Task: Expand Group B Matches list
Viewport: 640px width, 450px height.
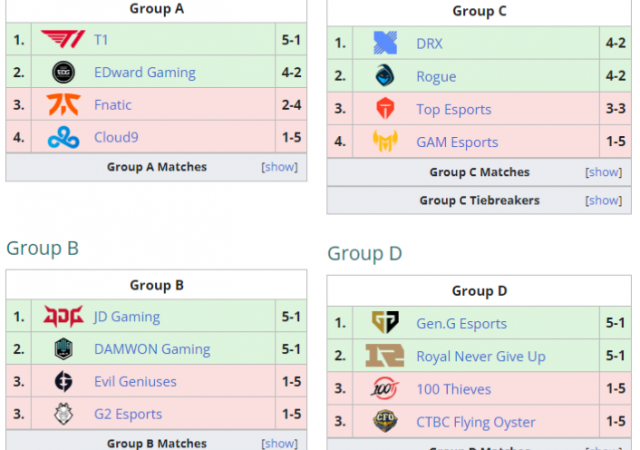Action: (x=279, y=443)
